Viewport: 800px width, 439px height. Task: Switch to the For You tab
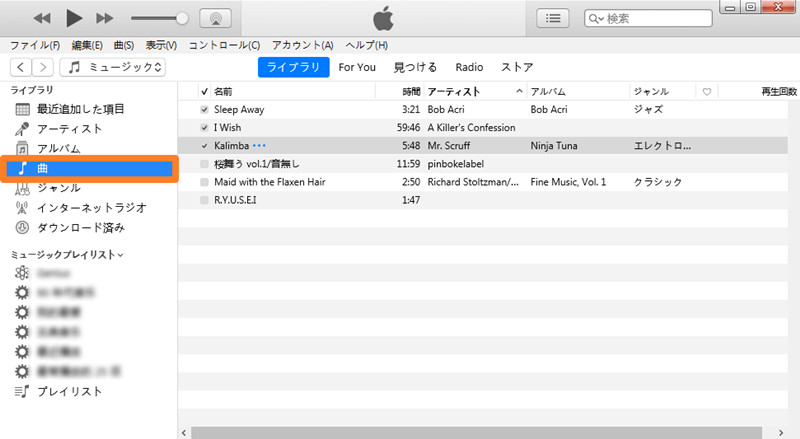[x=357, y=67]
